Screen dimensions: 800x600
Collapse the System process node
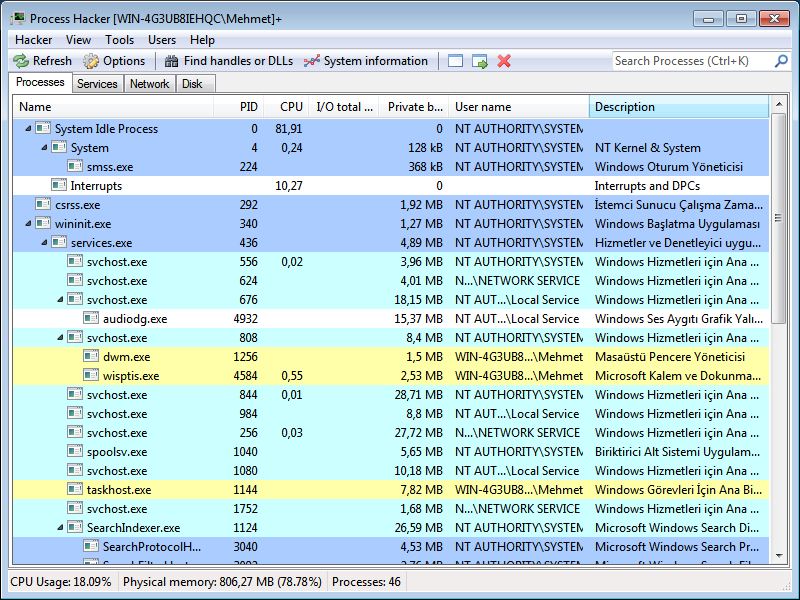pos(44,147)
